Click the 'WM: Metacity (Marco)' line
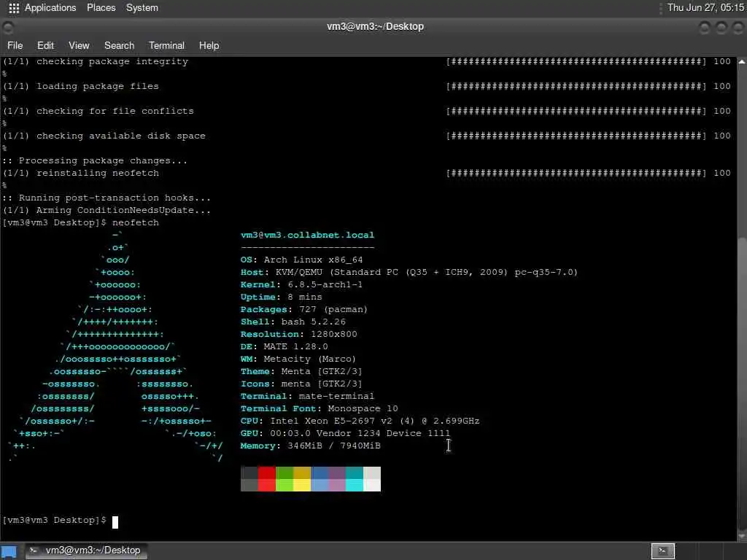 pyautogui.click(x=298, y=359)
